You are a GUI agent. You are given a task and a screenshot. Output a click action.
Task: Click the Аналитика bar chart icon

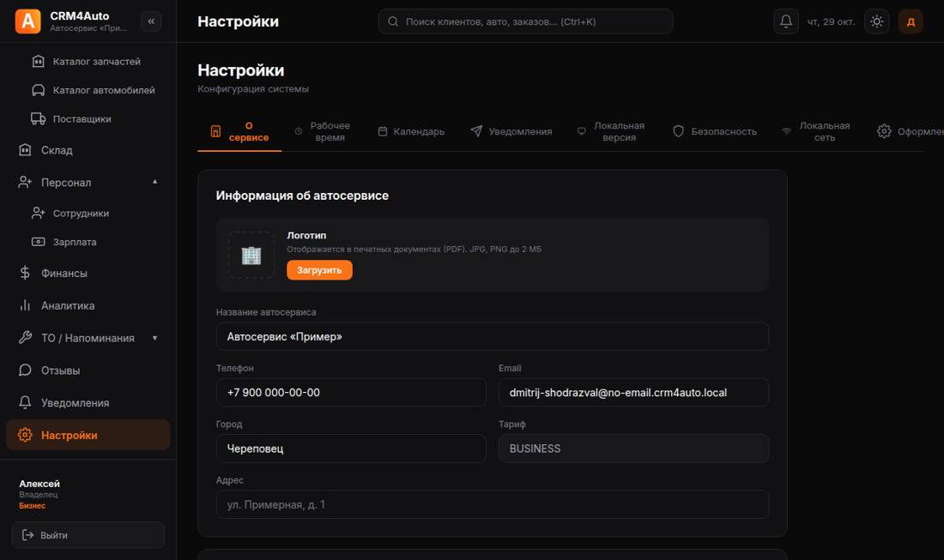25,305
